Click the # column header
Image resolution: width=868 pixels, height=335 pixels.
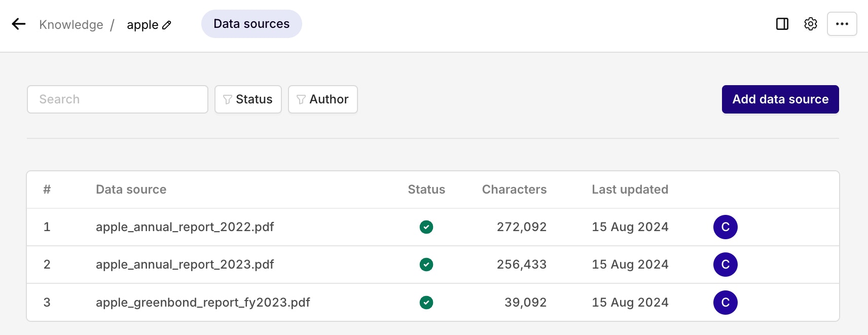tap(47, 190)
